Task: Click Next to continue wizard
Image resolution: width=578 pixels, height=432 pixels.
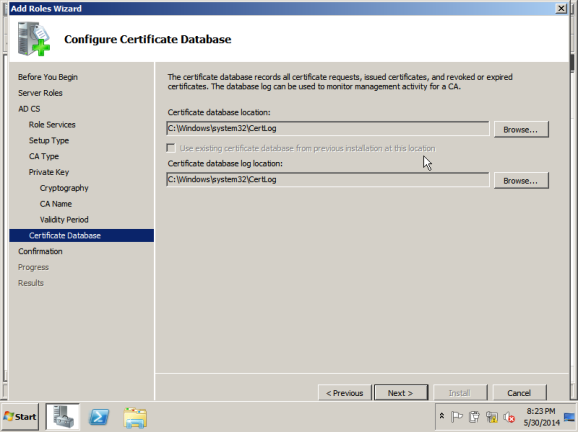Action: (x=401, y=393)
